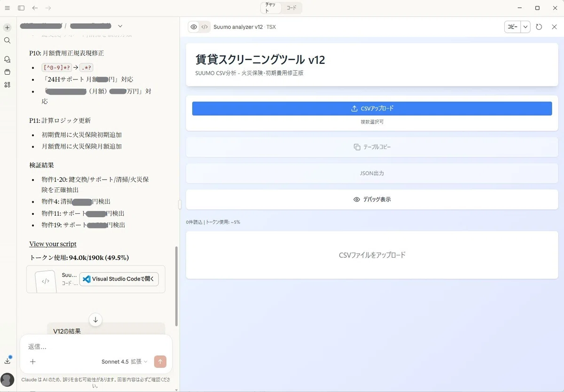Open the user profile avatar

coord(7,380)
